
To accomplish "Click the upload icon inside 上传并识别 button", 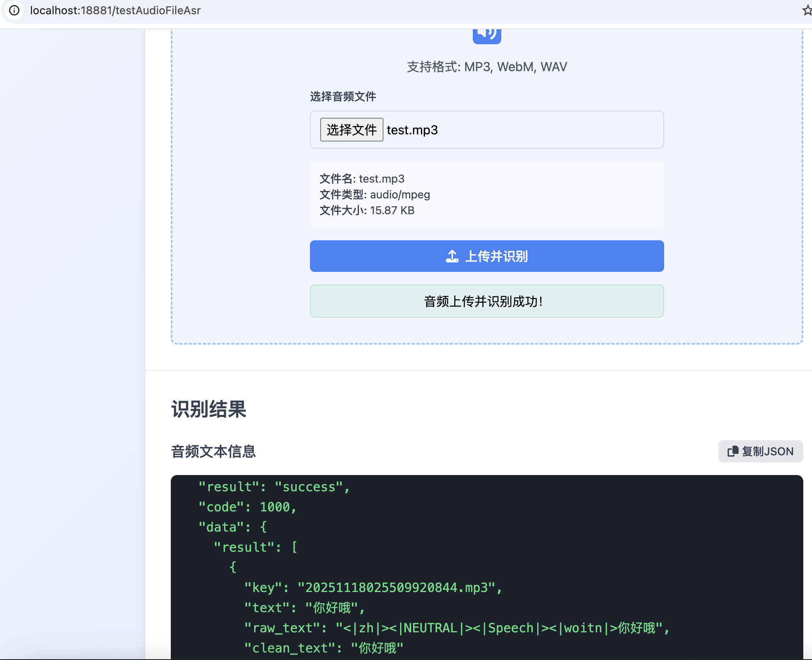I will [453, 256].
